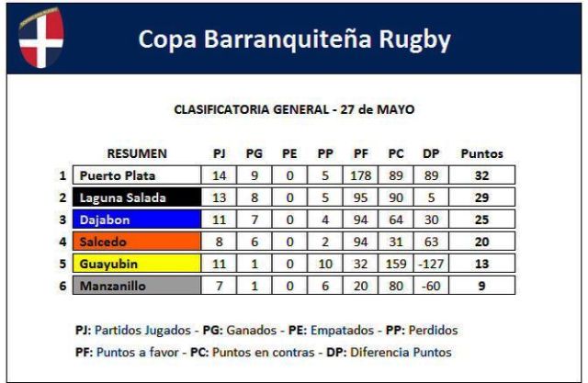Click the Diferencia Puntos legend text
Screen dimensions: 588x383
tap(401, 353)
